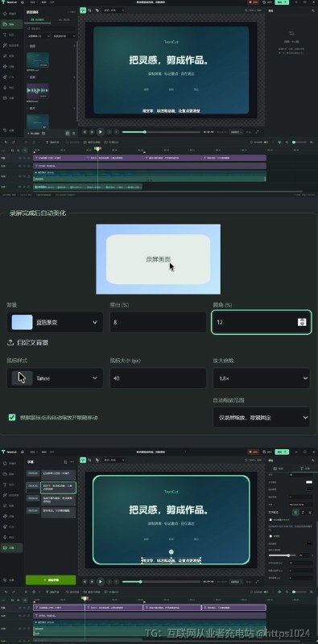This screenshot has height=644, width=318.
Task: Click the 录屏画面 preview thumbnail
Action: point(158,259)
